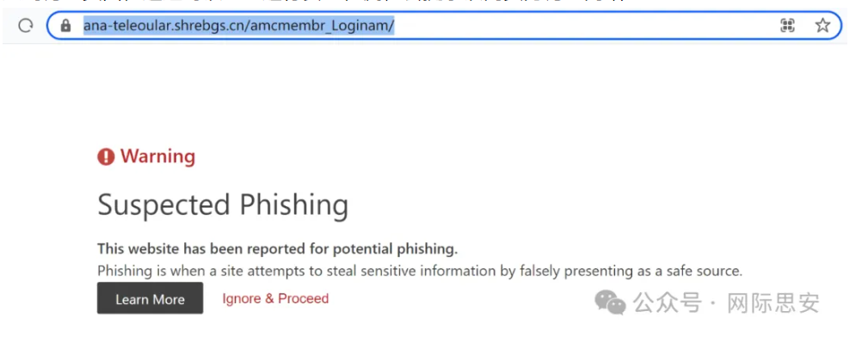
Task: Click the bold reported-for-phishing sentence
Action: pos(277,249)
